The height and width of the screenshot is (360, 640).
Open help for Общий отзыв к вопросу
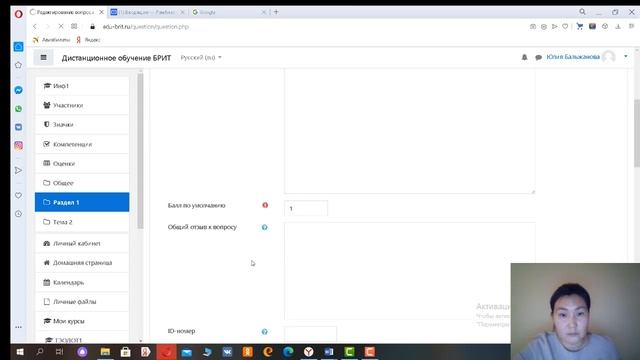click(x=264, y=227)
